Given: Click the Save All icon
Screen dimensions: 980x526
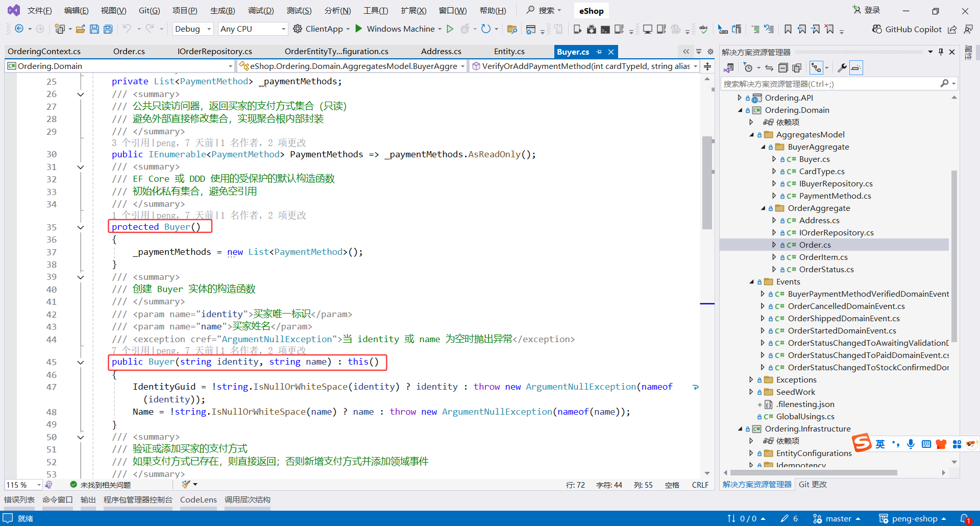Looking at the screenshot, I should [x=108, y=29].
